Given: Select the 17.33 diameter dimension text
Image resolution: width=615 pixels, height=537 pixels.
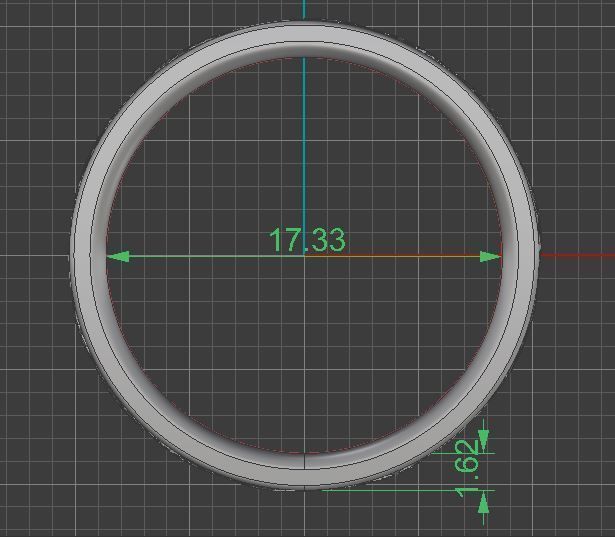Looking at the screenshot, I should (307, 240).
